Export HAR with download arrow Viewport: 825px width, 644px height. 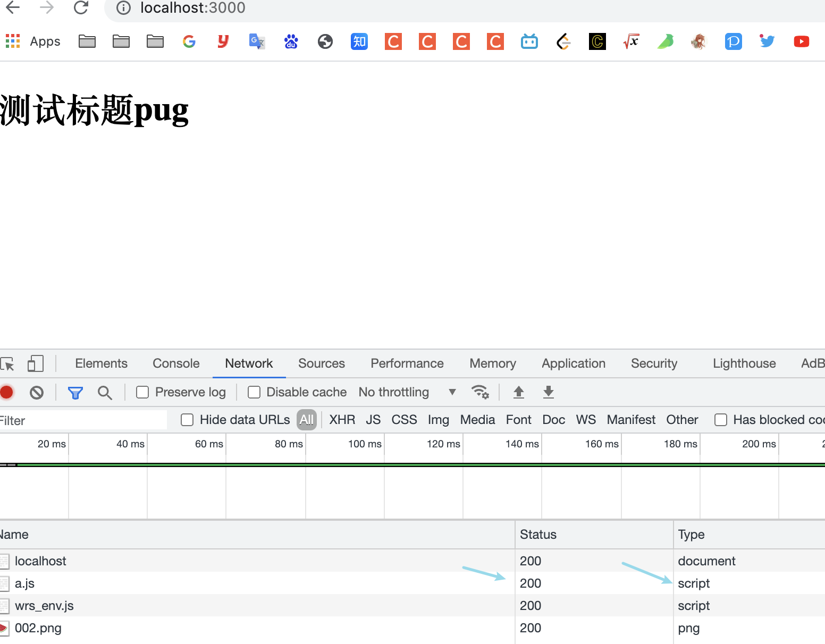coord(549,392)
